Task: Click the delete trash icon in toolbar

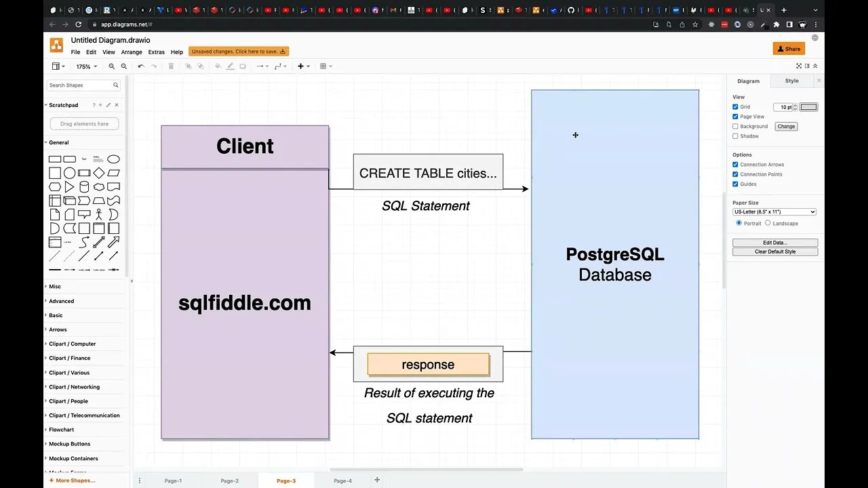Action: (171, 66)
